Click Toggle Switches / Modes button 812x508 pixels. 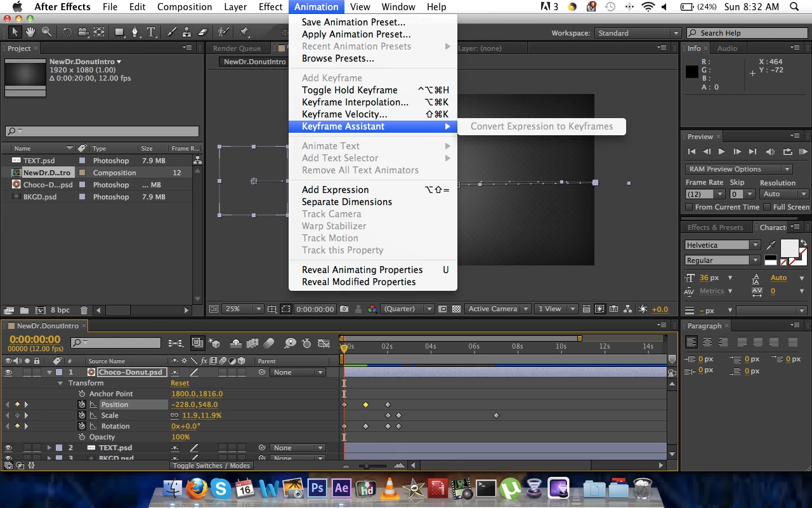212,465
